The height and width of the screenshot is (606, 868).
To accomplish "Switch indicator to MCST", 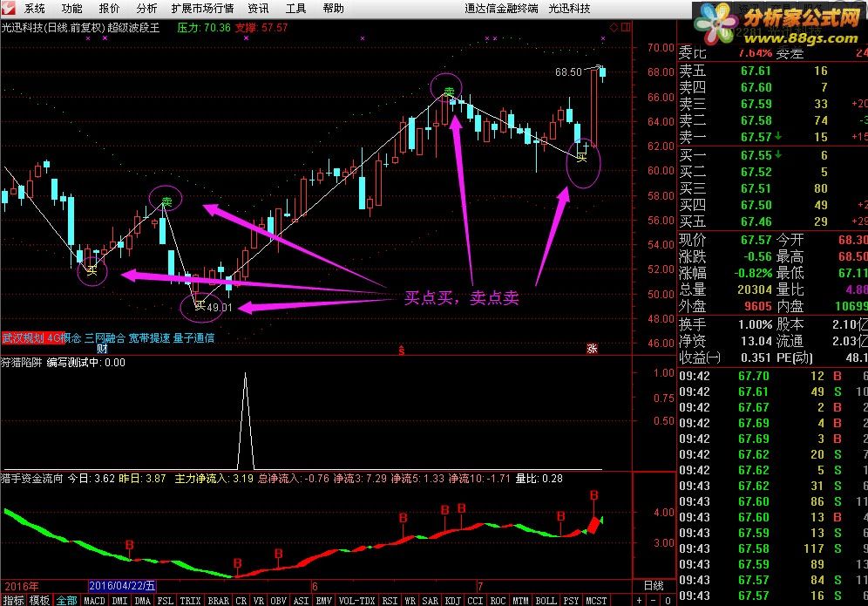I will coord(596,601).
